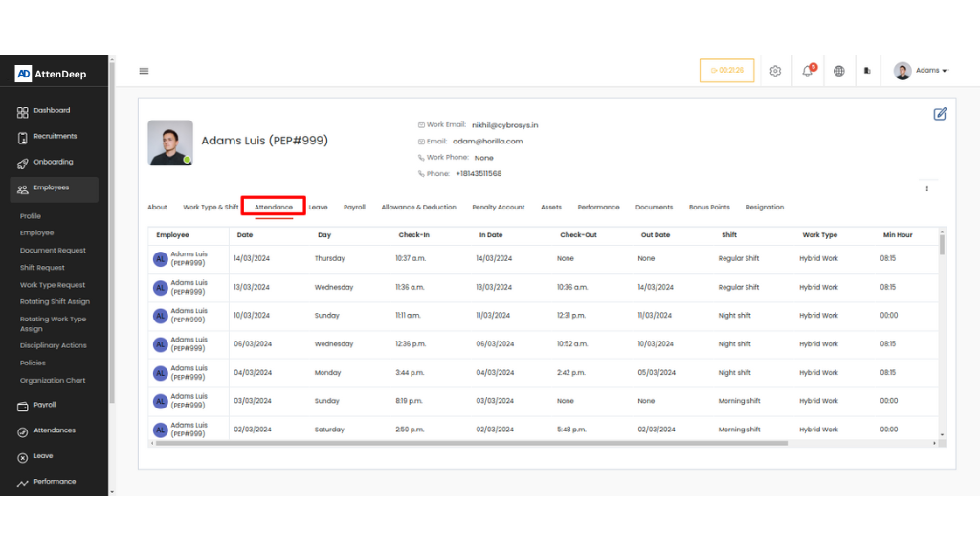The width and height of the screenshot is (980, 551).
Task: Click the check-out timer button
Action: (x=726, y=71)
